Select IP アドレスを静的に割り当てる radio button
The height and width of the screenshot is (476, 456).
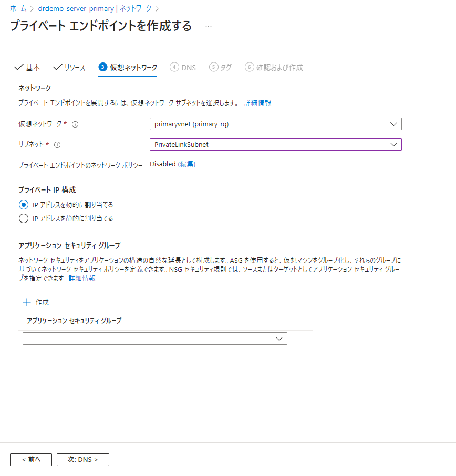point(24,218)
